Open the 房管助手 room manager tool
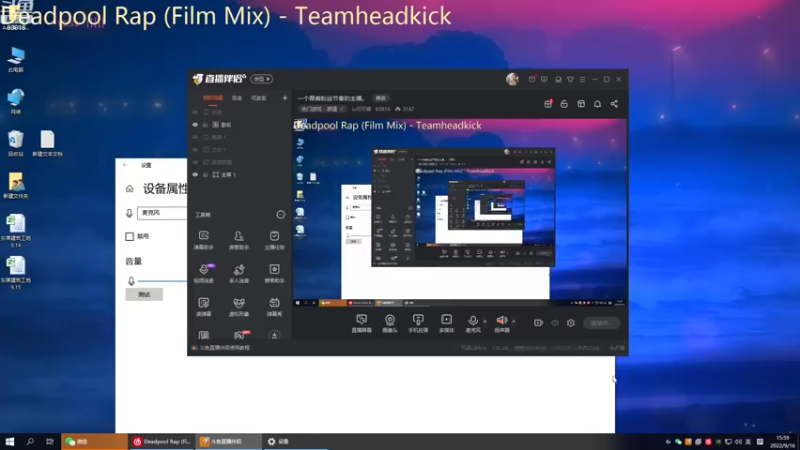This screenshot has width=800, height=450. click(x=239, y=240)
